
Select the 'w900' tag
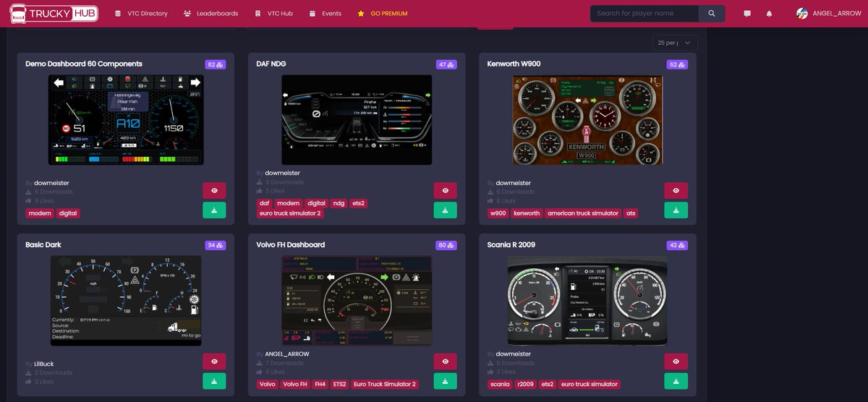498,213
